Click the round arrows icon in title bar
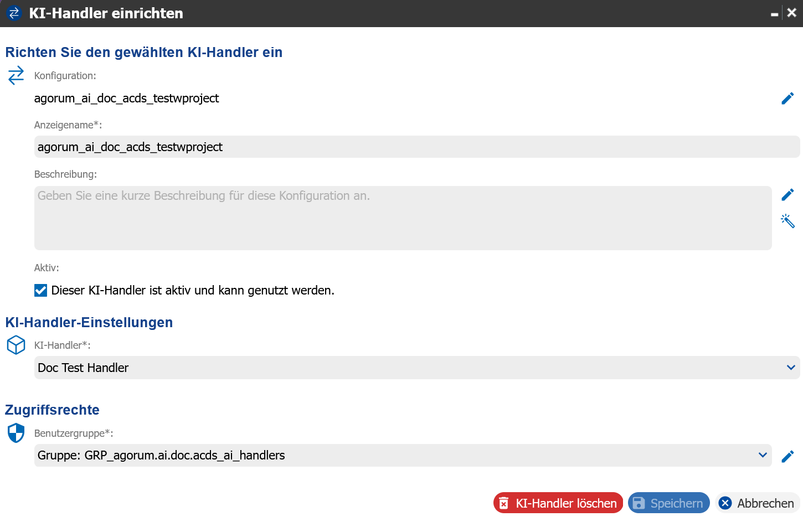The width and height of the screenshot is (803, 532). pos(14,13)
